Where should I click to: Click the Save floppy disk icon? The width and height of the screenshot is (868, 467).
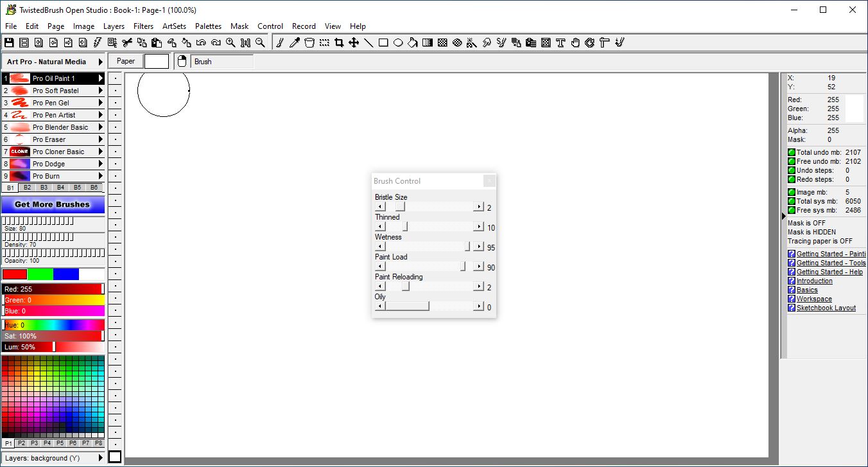pyautogui.click(x=9, y=42)
